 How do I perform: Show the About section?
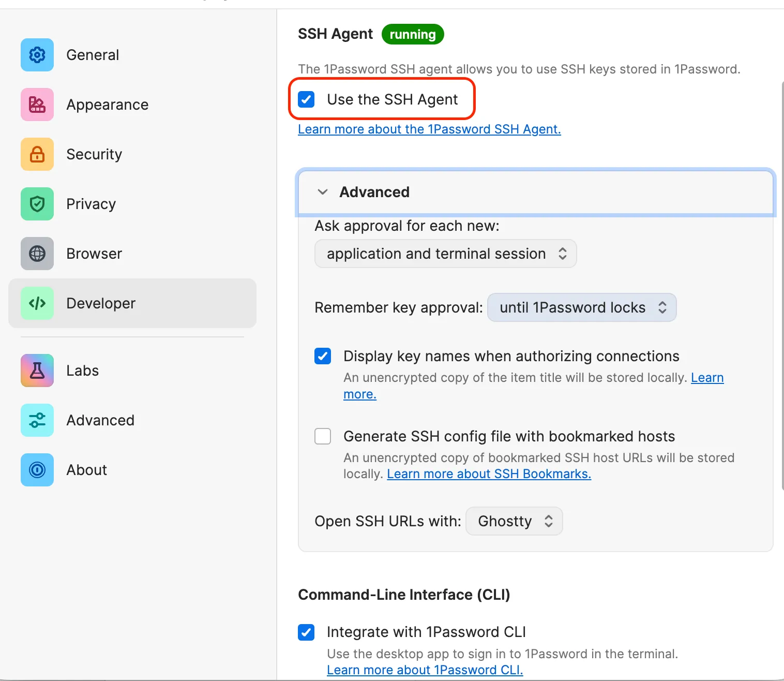[132, 470]
